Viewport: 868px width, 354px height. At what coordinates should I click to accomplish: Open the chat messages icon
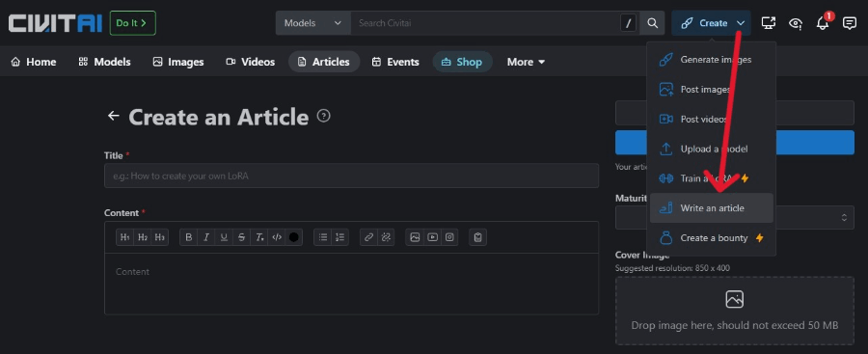849,23
